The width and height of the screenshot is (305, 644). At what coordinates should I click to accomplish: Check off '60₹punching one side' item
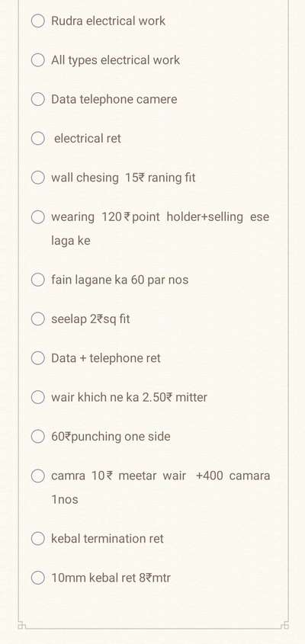[38, 436]
